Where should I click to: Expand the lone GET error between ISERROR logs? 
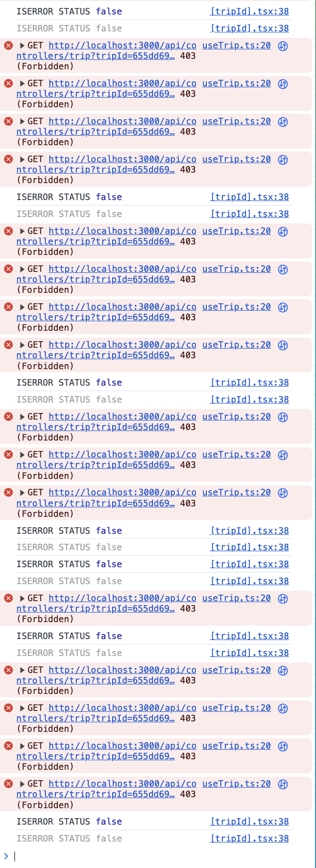(x=22, y=598)
